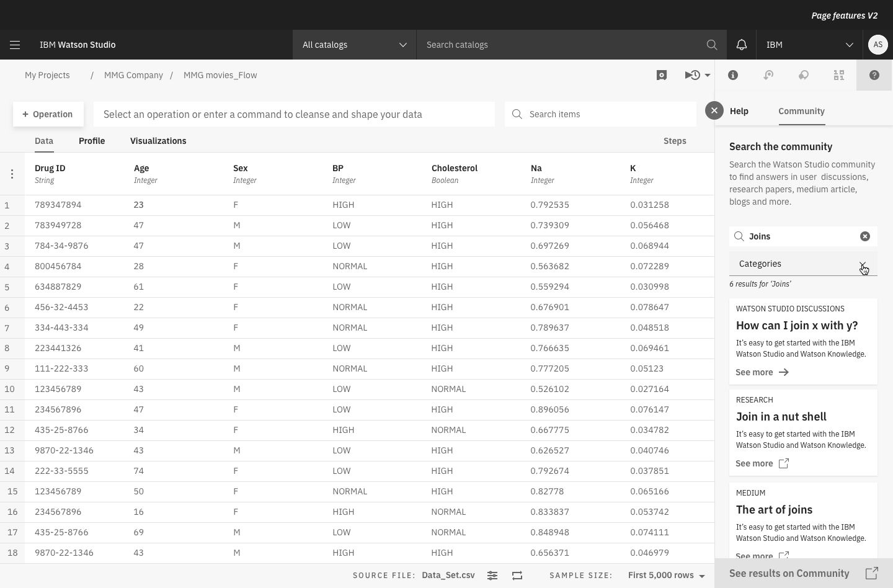The image size is (893, 588).
Task: Switch to the Visualizations tab
Action: (158, 141)
